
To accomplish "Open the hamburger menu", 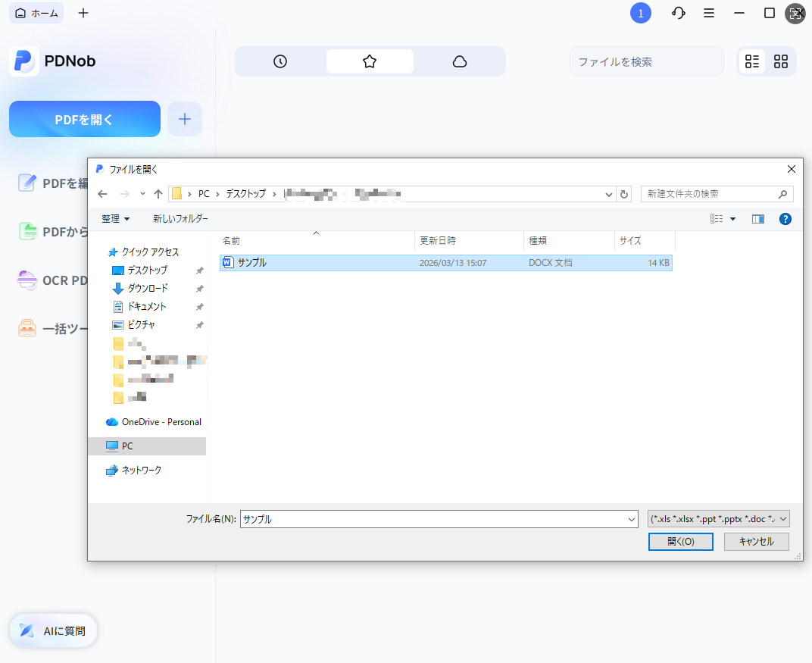I will tap(709, 13).
